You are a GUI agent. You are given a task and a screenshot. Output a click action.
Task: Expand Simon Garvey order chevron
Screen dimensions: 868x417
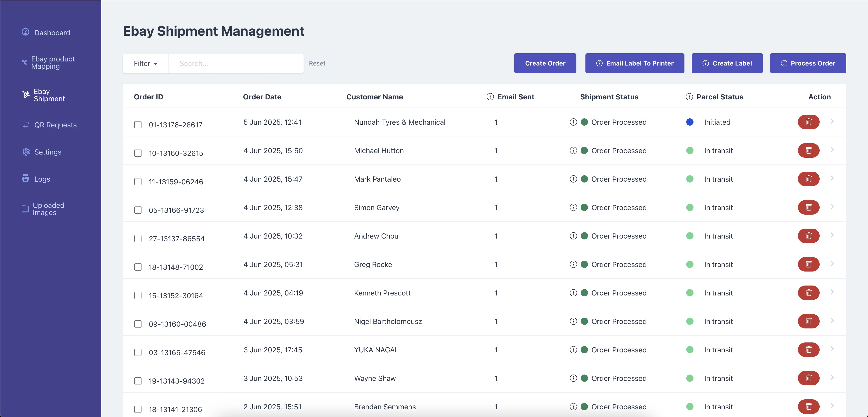(832, 206)
